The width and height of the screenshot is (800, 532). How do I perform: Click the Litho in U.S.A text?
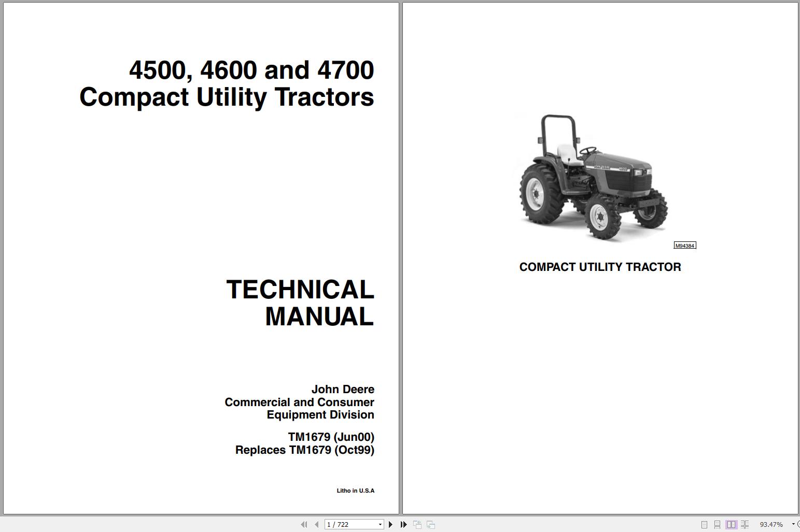point(356,491)
